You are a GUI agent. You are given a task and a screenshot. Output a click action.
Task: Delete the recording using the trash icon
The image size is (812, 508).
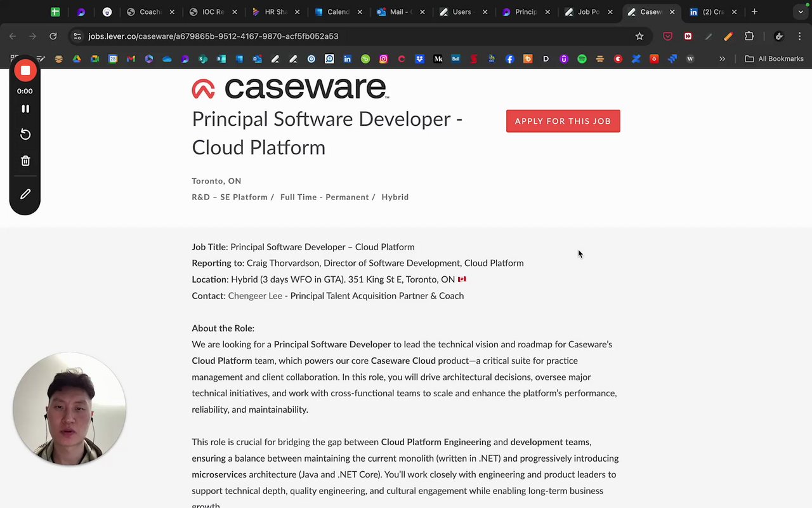[x=25, y=161]
